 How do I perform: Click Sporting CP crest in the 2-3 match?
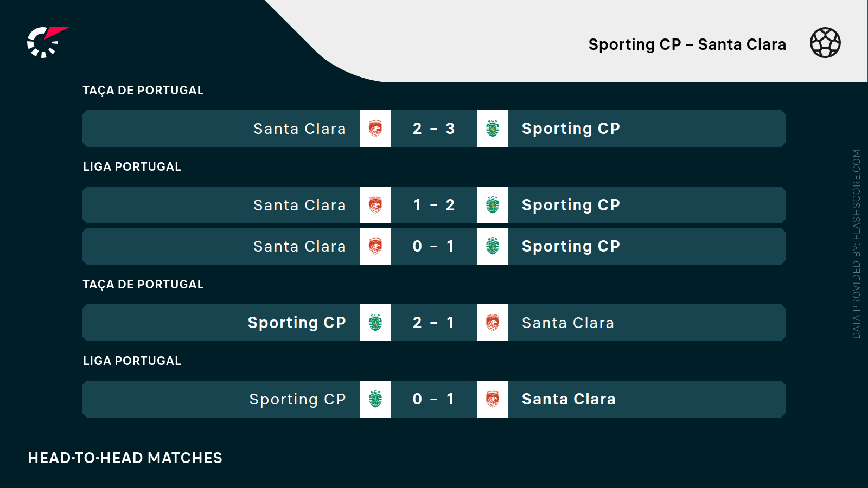click(x=493, y=129)
